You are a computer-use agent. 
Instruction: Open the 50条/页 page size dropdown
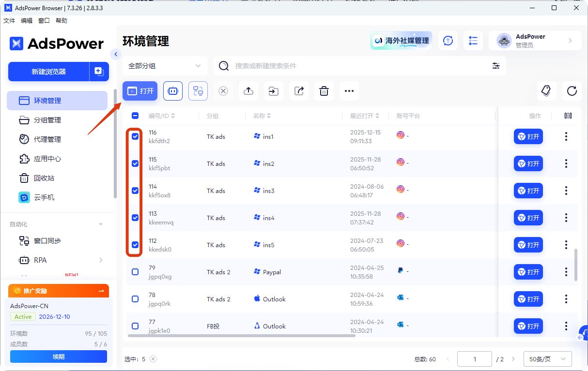click(x=547, y=358)
